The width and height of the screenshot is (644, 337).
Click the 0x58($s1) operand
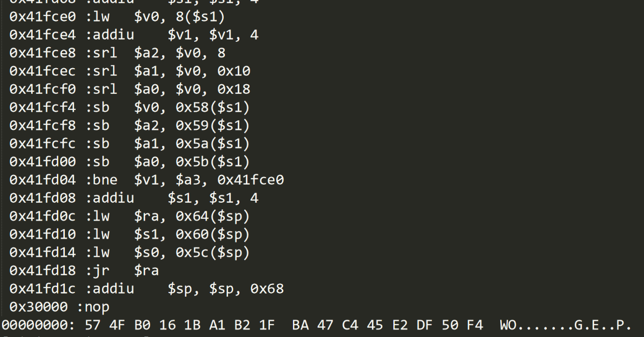213,108
